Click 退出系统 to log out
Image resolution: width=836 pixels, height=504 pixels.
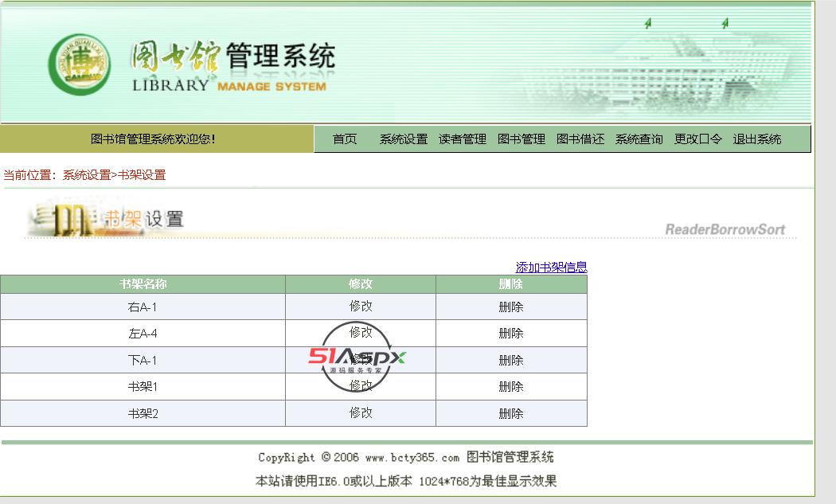click(x=756, y=139)
